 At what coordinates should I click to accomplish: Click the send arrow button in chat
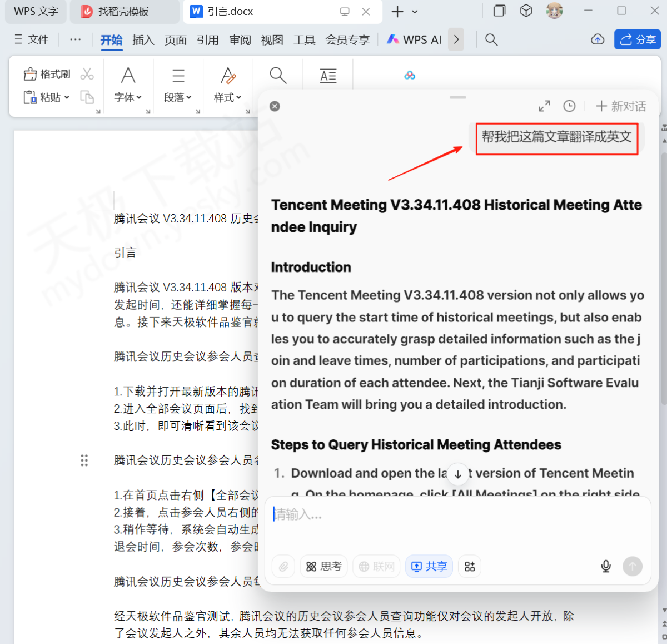coord(633,566)
